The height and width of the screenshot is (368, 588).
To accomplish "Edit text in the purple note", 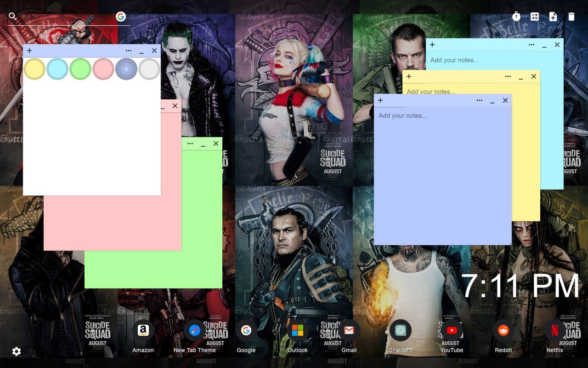I will click(443, 176).
